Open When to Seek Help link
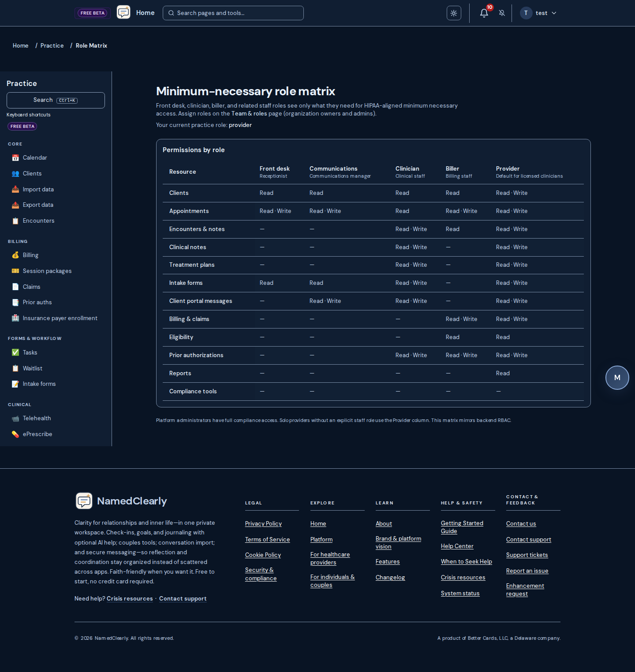The height and width of the screenshot is (672, 635). 466,562
